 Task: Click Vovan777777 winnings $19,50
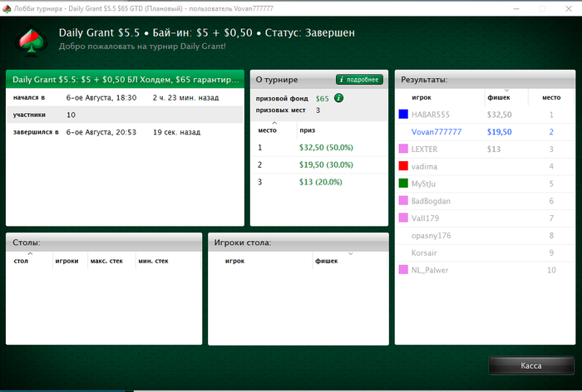tap(499, 132)
